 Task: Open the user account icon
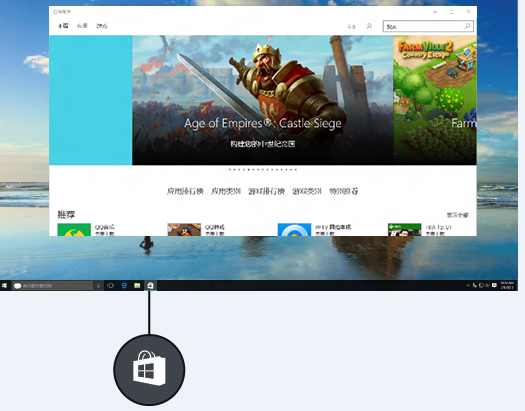pyautogui.click(x=369, y=26)
